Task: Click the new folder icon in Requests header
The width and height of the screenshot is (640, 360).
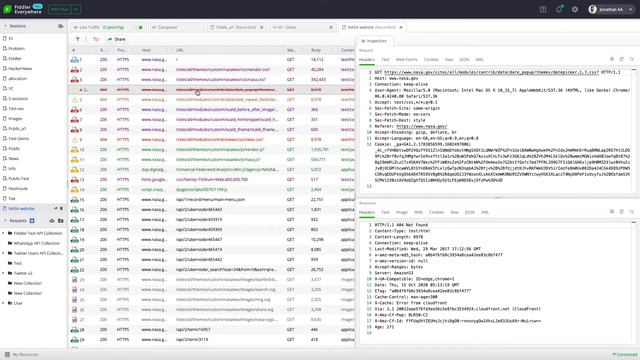Action: [60, 221]
